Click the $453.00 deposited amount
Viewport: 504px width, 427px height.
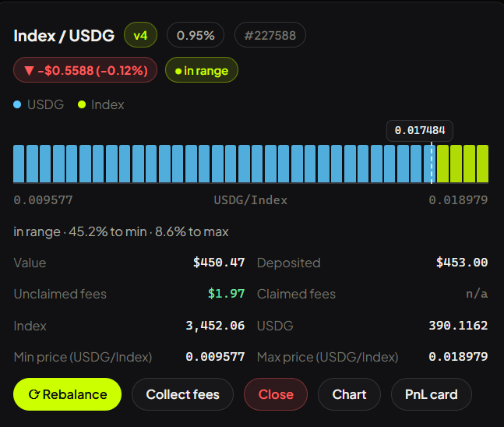[462, 263]
